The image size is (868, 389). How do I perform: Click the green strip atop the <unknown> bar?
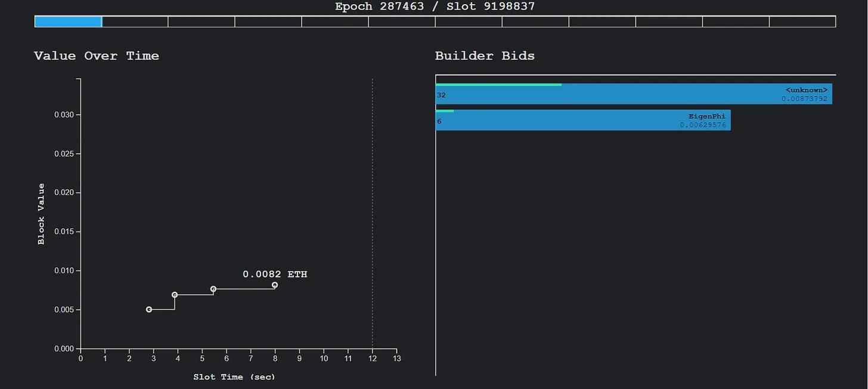tap(498, 85)
